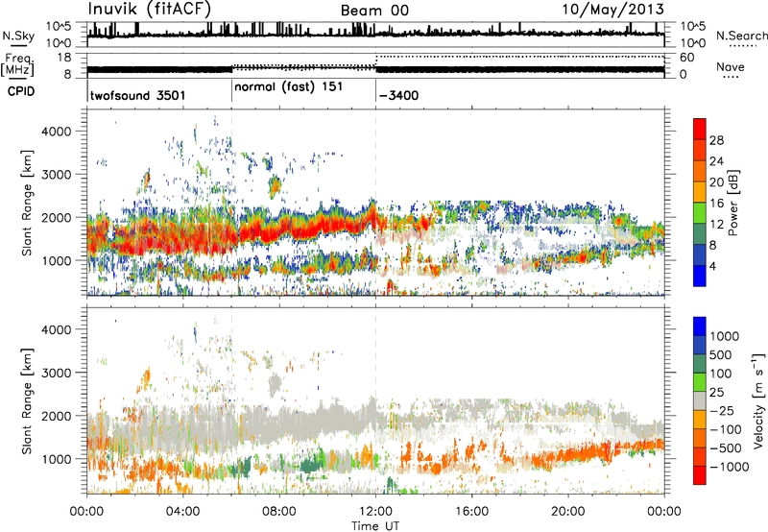Click the blue 1000 segment of Velocity bar
This screenshot has height=532, width=768.
[x=700, y=326]
